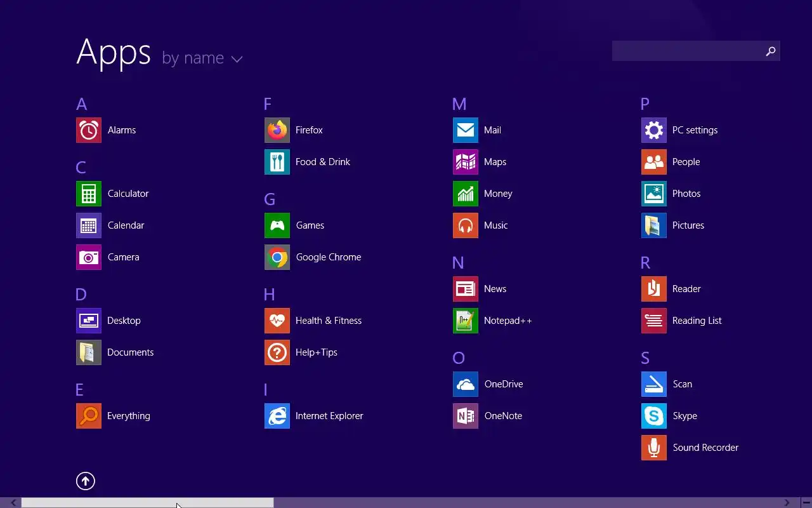Select the letter C group header

(81, 168)
